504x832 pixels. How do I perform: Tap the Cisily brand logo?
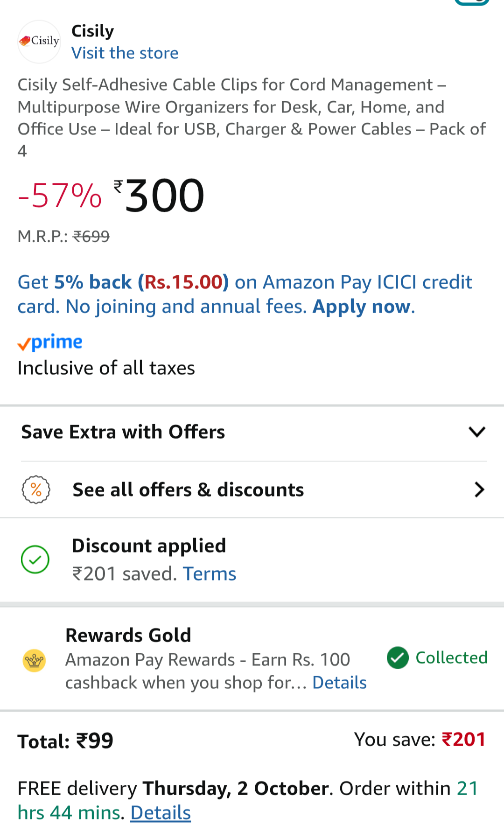tap(39, 42)
